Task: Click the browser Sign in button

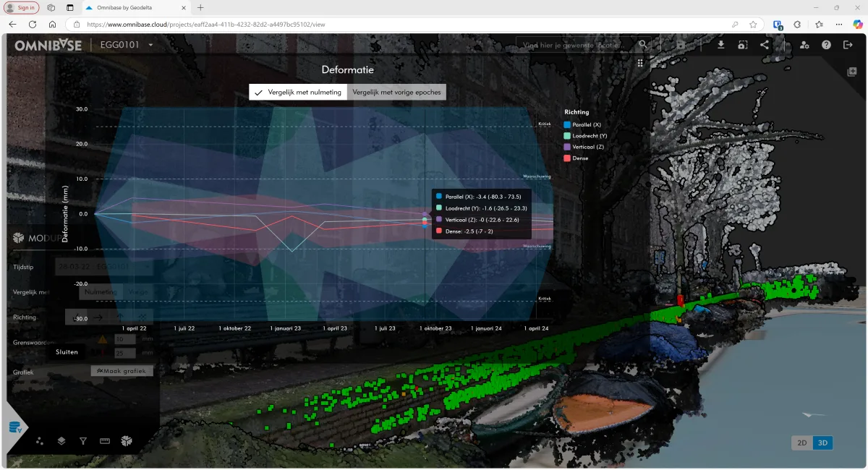Action: [x=22, y=7]
